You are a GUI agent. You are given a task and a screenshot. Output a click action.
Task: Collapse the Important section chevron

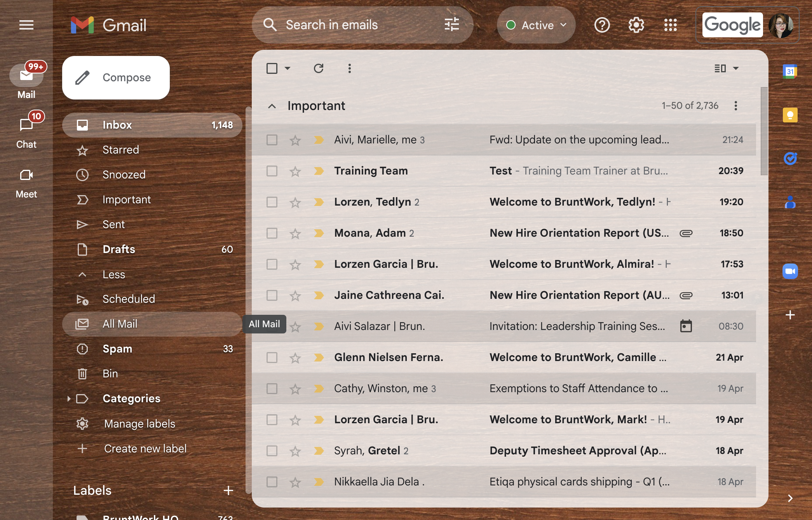coord(272,106)
